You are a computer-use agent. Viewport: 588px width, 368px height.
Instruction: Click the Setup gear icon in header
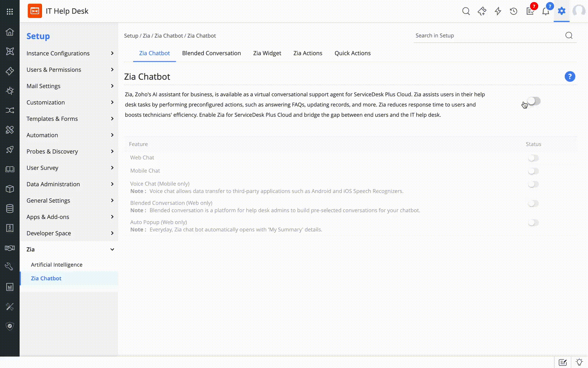pos(561,11)
